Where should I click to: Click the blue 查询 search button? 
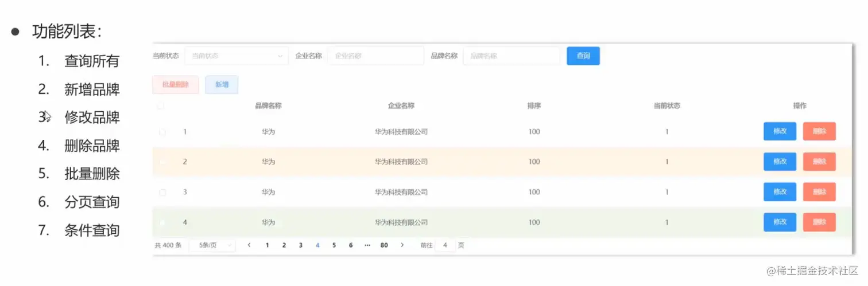(583, 56)
